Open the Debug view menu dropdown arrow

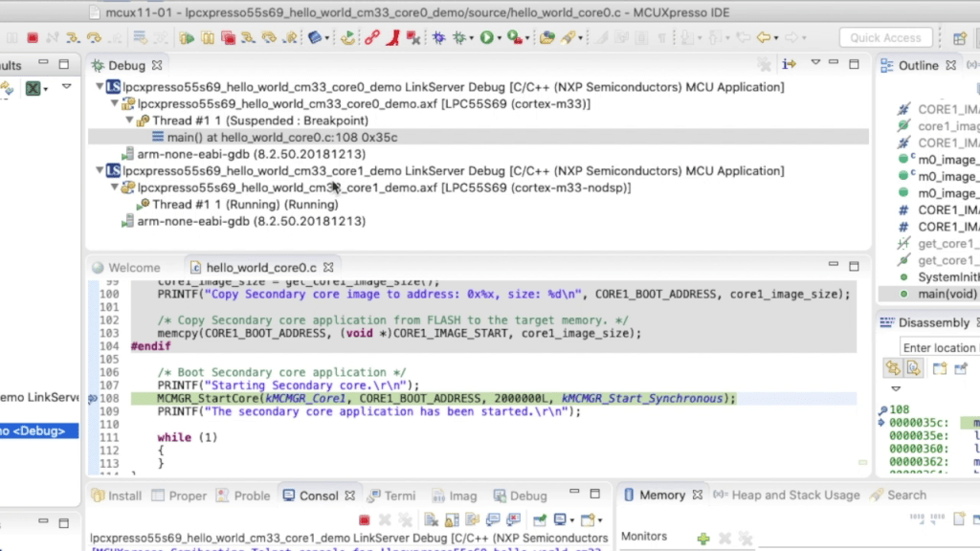pos(816,63)
